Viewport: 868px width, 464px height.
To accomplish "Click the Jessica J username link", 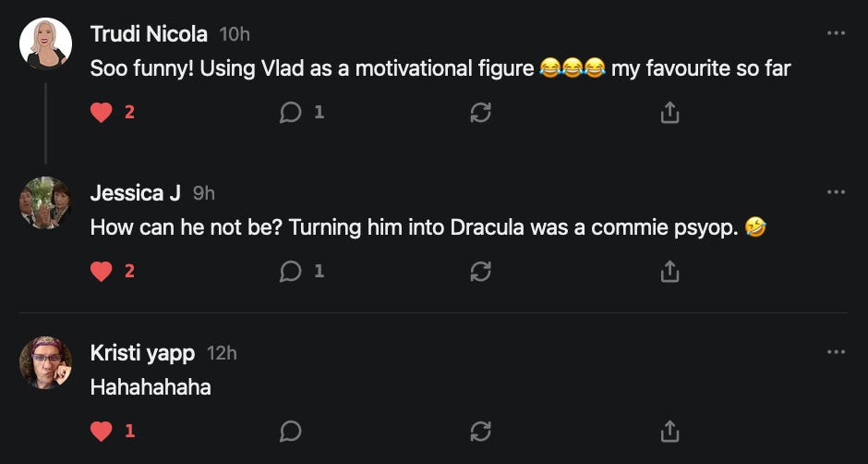I will tap(135, 193).
